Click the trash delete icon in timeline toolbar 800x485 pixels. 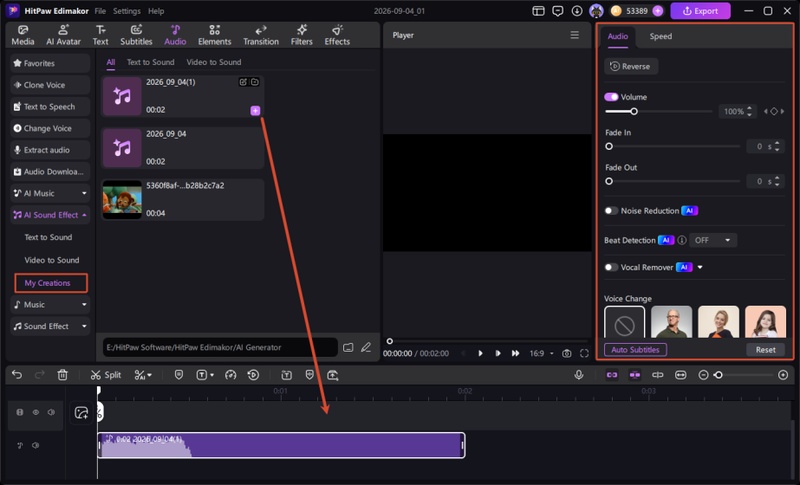pyautogui.click(x=62, y=375)
